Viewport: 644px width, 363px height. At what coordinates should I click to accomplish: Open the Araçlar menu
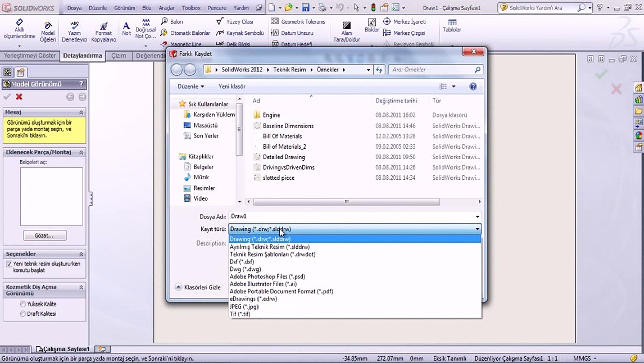(167, 8)
